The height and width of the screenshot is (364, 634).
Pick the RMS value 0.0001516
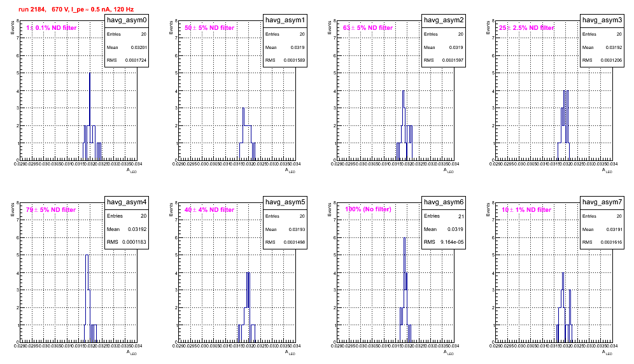coord(611,242)
